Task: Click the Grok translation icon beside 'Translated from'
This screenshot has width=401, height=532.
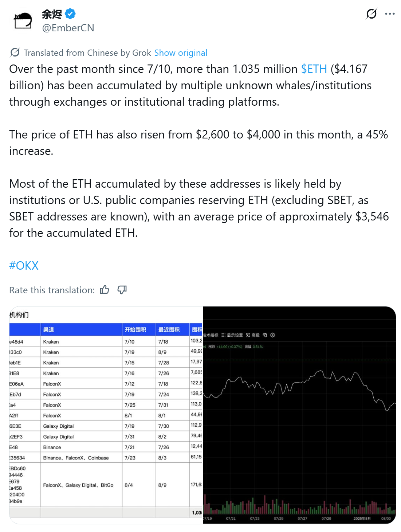Action: (15, 52)
